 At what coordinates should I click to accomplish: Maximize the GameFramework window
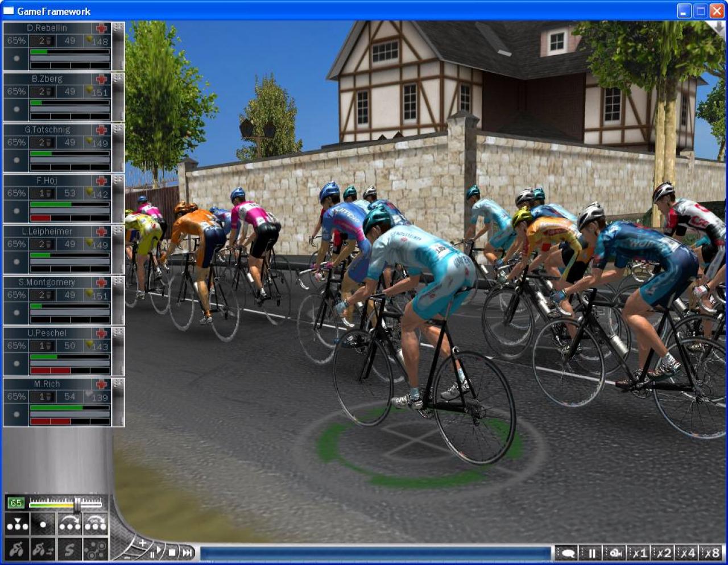click(701, 11)
